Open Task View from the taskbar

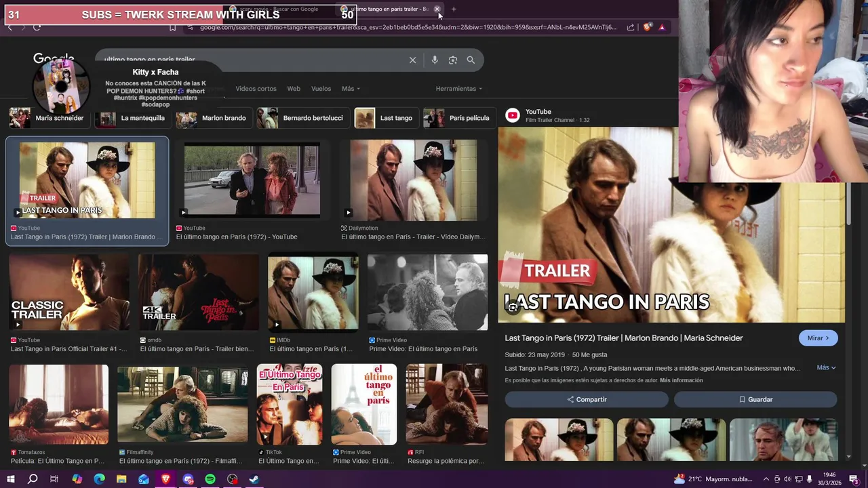54,479
